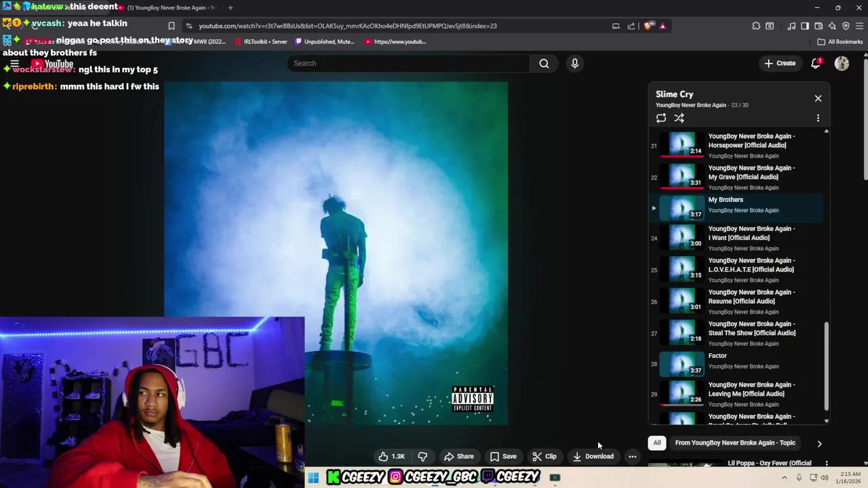Select Factor in the playlist

pyautogui.click(x=736, y=364)
